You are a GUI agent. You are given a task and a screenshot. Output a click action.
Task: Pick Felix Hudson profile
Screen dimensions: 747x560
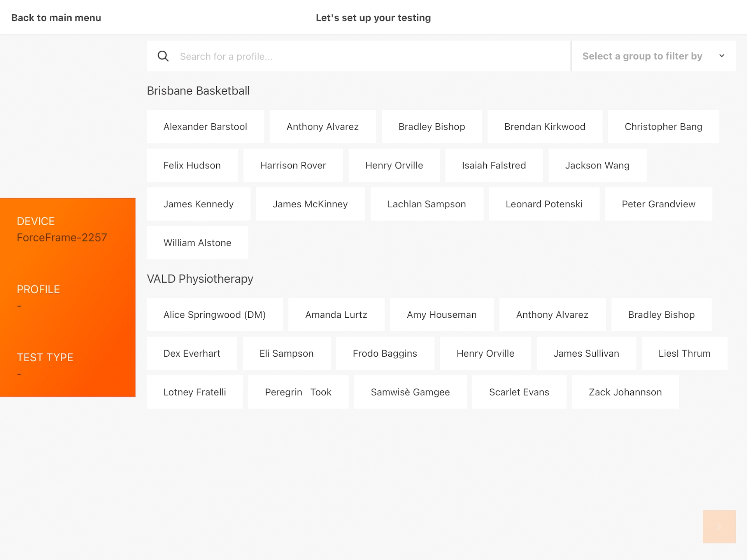192,165
